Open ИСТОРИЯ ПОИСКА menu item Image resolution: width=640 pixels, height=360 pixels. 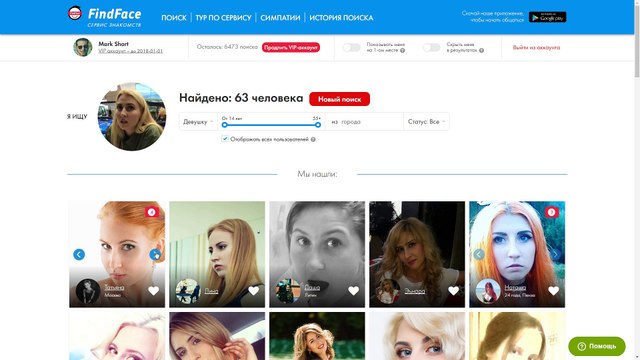341,18
